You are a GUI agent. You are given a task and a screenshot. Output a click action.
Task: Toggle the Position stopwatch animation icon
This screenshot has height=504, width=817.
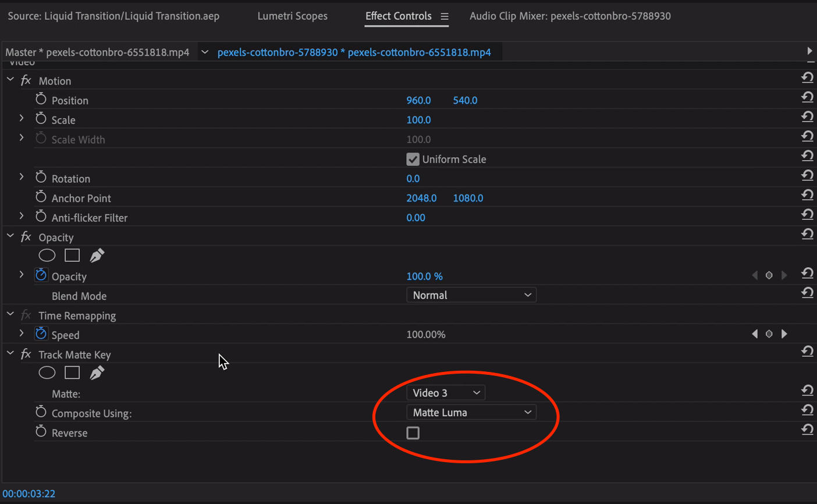[x=41, y=100]
